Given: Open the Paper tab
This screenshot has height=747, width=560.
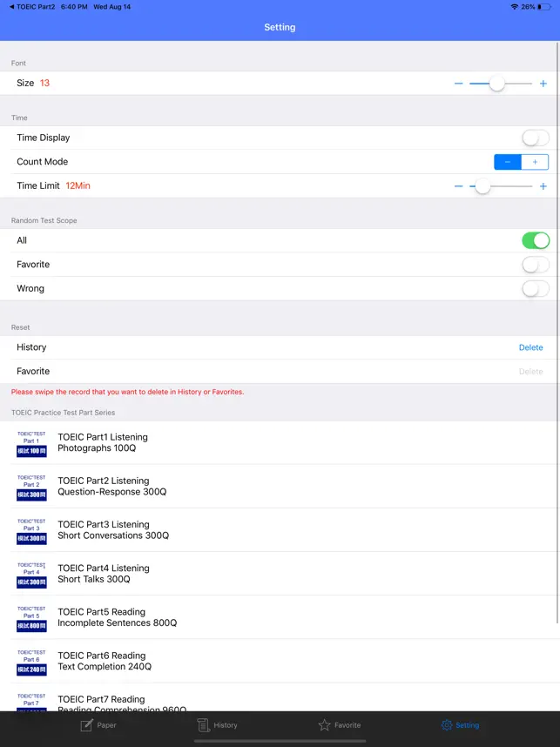Looking at the screenshot, I should [x=98, y=725].
